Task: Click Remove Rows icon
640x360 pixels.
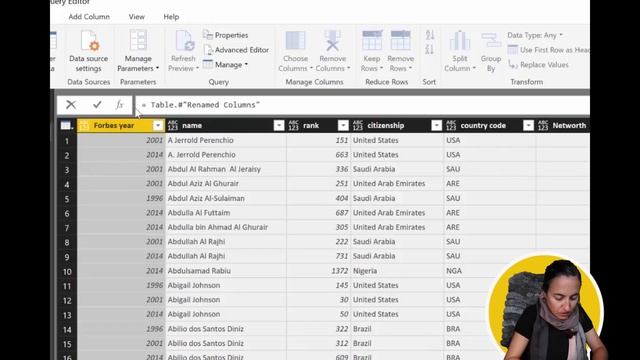Action: (400, 41)
